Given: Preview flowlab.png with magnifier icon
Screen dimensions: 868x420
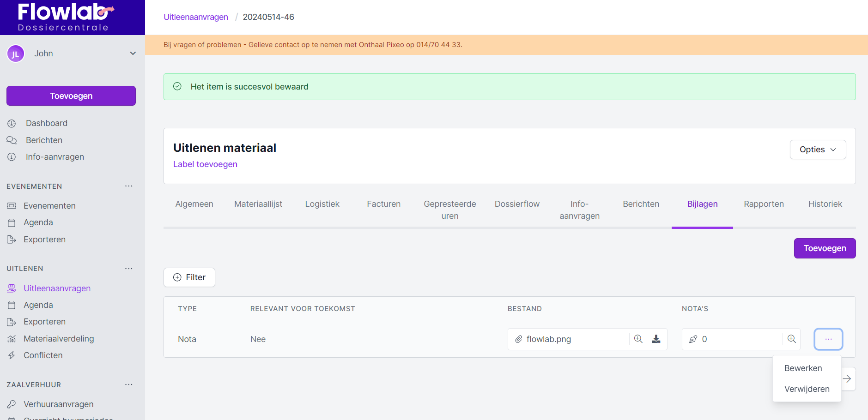Looking at the screenshot, I should (x=638, y=339).
